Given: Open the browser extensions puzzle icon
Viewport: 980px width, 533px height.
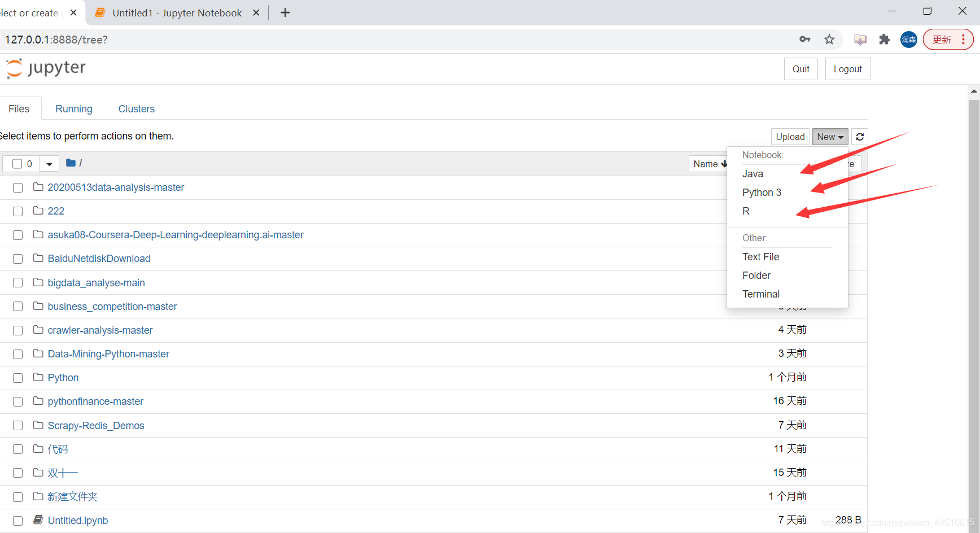Looking at the screenshot, I should tap(885, 40).
